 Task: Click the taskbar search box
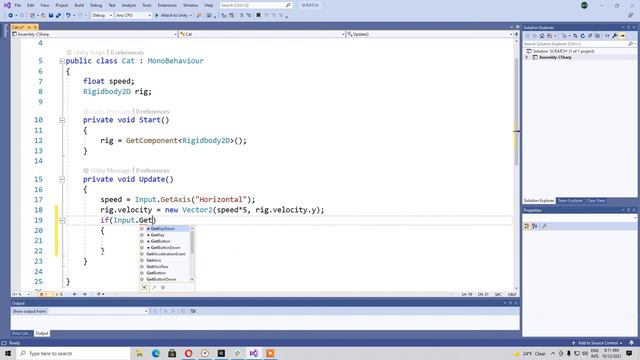point(73,353)
